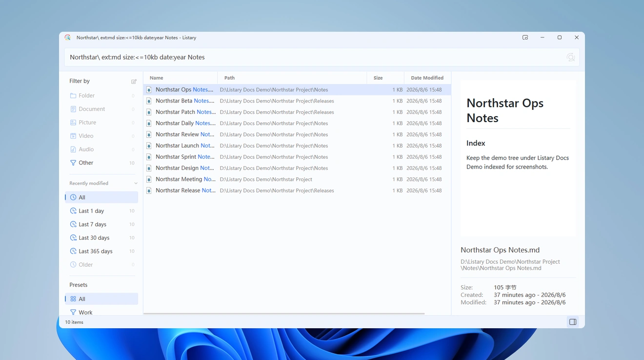The image size is (644, 360).
Task: Filter by Last 7 days
Action: (101, 224)
